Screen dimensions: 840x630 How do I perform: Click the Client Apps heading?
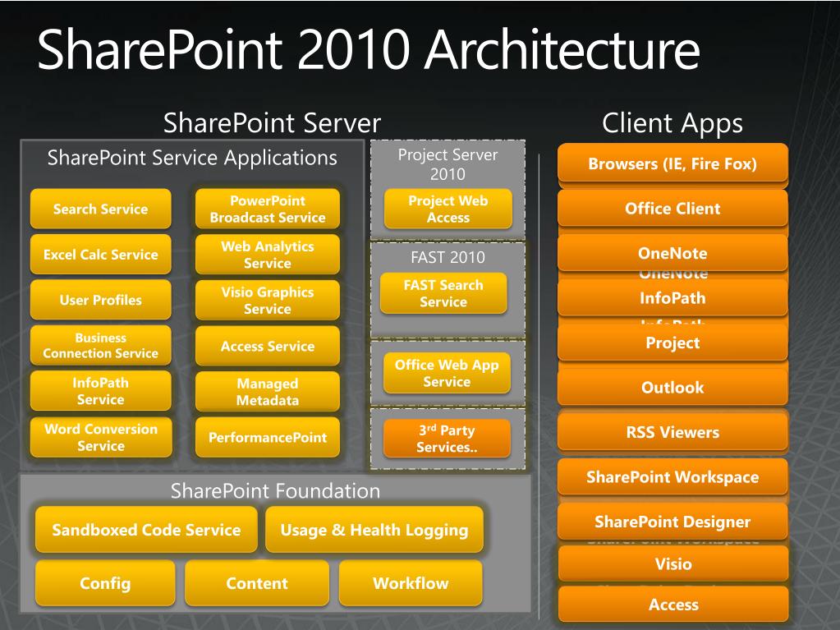coord(672,123)
